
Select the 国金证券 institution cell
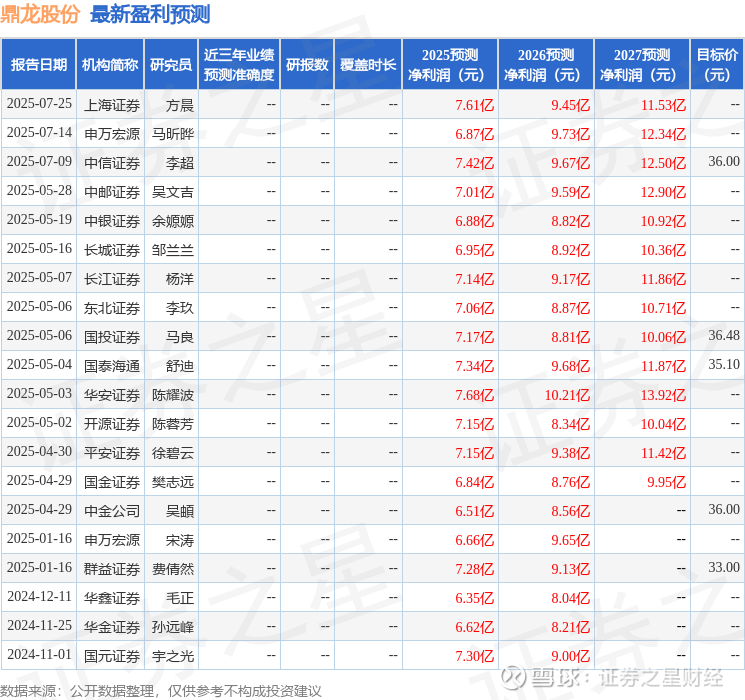[x=112, y=482]
